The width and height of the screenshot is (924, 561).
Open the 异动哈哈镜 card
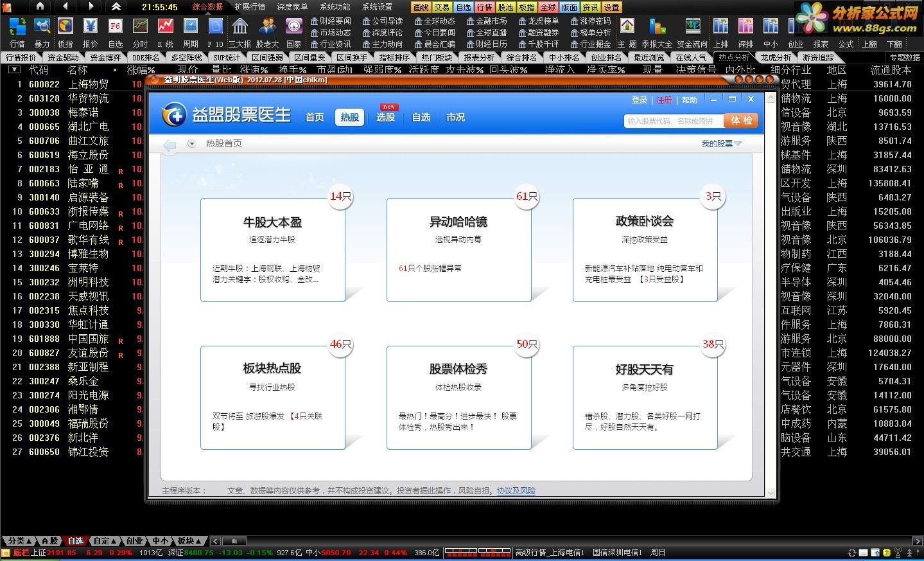click(x=459, y=250)
